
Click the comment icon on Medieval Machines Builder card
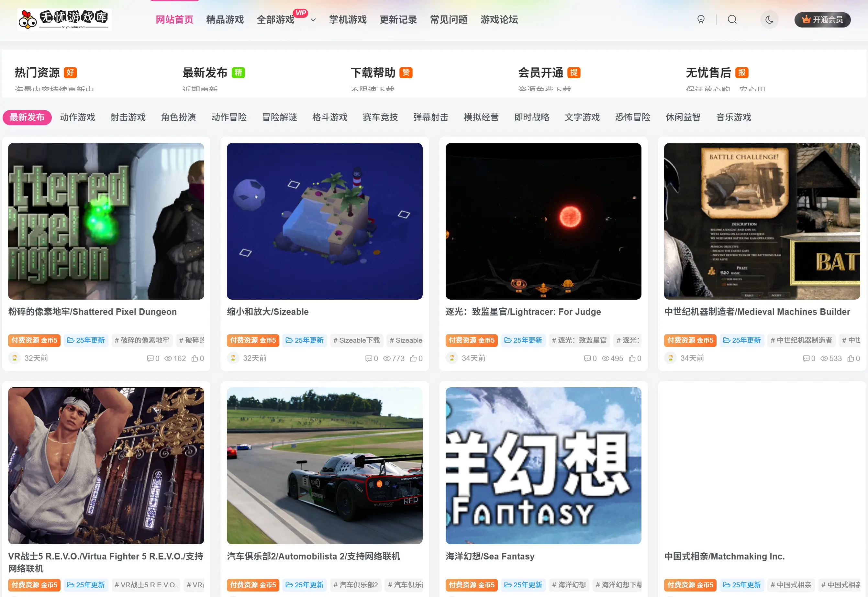click(806, 358)
